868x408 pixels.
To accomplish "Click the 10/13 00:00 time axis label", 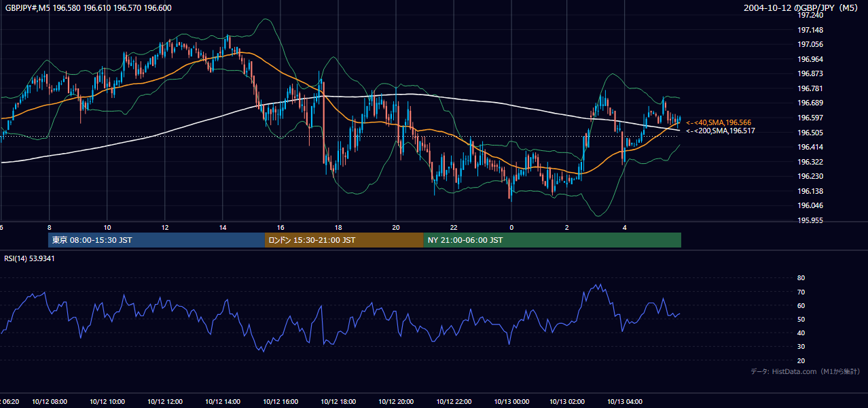I will [511, 402].
